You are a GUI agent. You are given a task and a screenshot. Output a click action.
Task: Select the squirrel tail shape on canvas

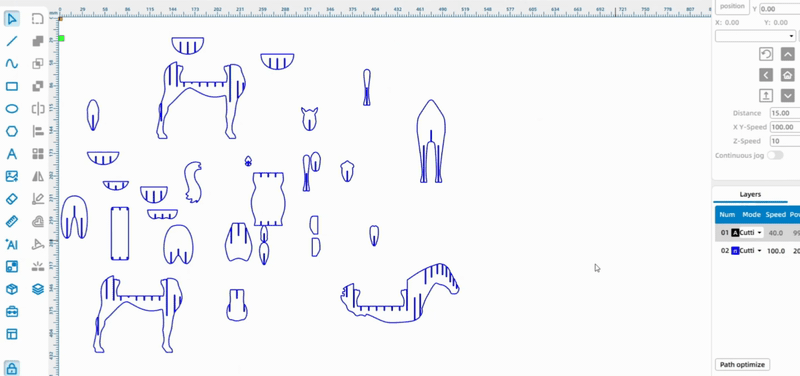(193, 182)
